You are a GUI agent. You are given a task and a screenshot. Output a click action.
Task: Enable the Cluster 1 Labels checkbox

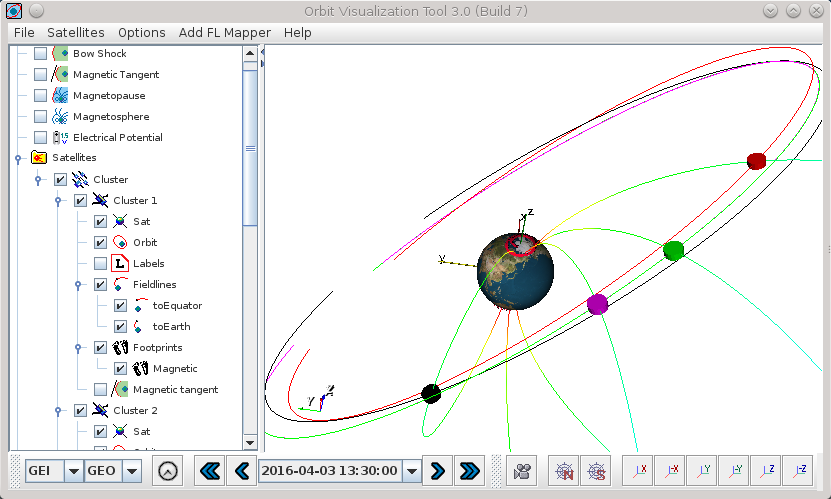coord(100,263)
